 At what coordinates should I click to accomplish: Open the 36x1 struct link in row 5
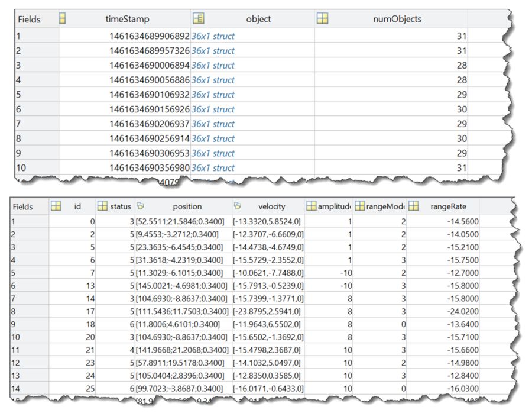click(x=213, y=95)
